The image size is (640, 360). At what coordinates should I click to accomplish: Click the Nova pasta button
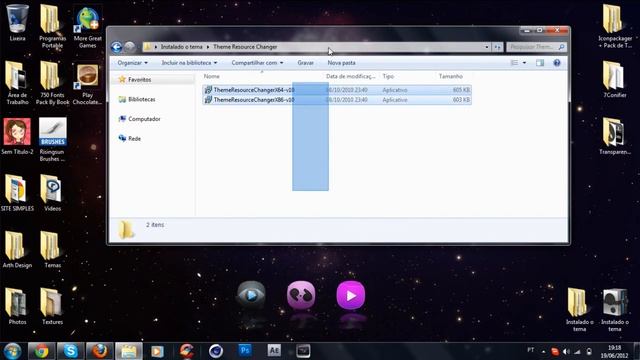tap(341, 63)
